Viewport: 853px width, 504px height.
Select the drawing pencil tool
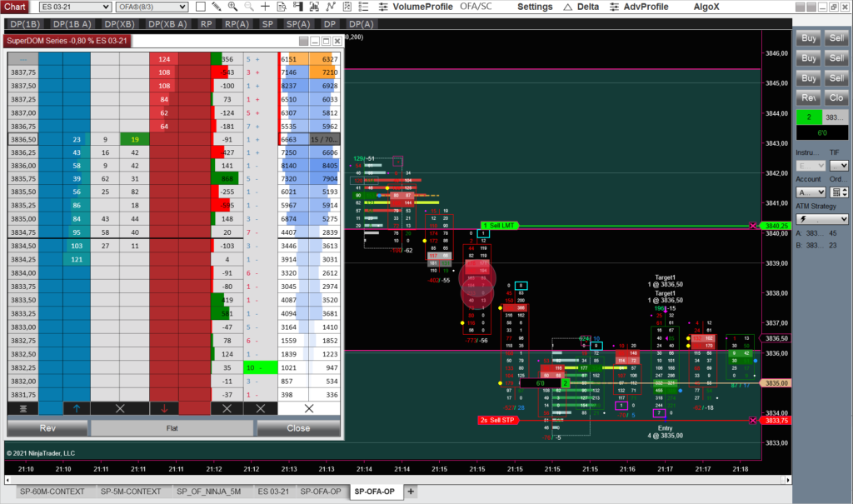coord(217,7)
